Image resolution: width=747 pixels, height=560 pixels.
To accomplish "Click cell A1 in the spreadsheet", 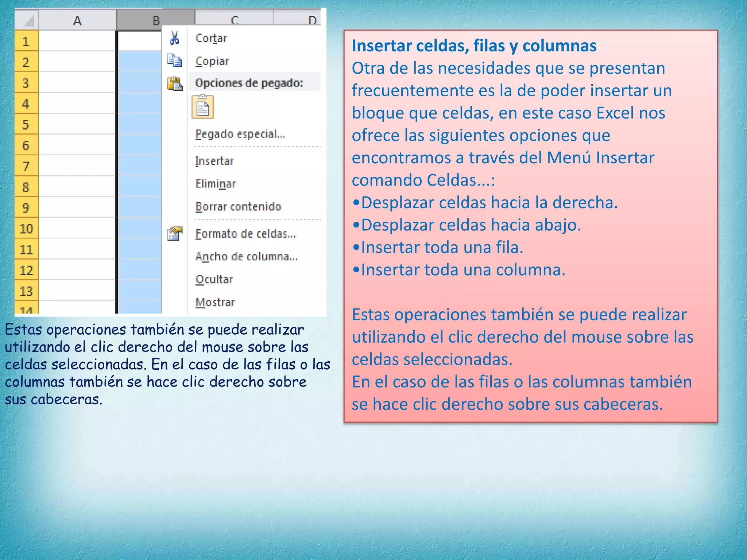I will pos(77,41).
